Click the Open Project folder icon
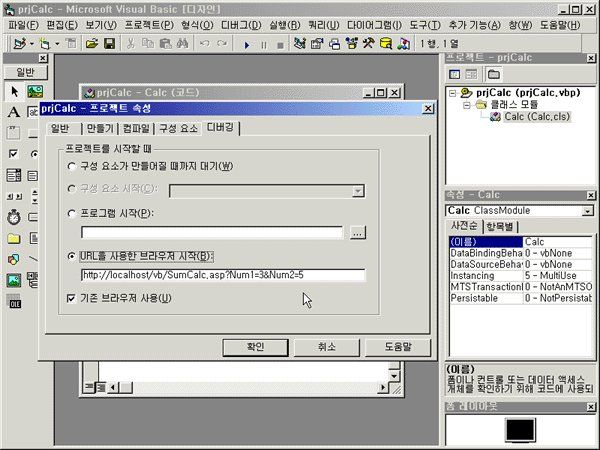Viewport: 600px width, 450px height. (x=92, y=44)
